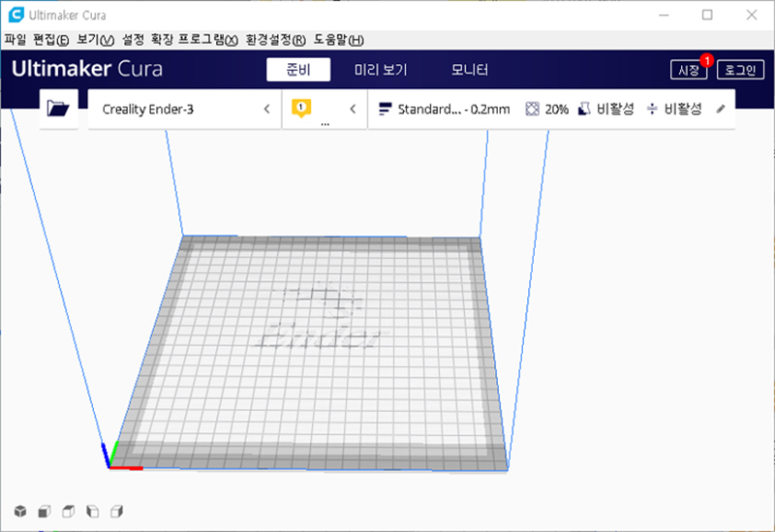The image size is (775, 532).
Task: Open the 편집(E) menu
Action: tap(51, 40)
